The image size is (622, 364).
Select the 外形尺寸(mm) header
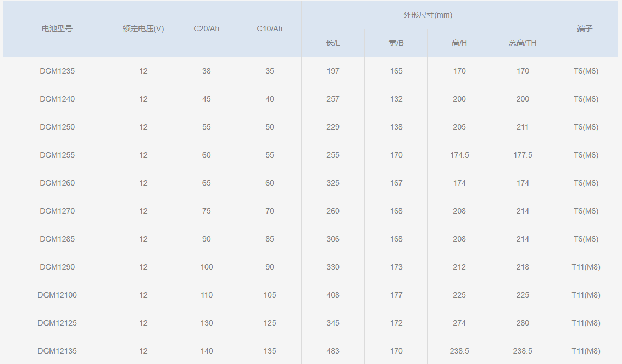[427, 15]
